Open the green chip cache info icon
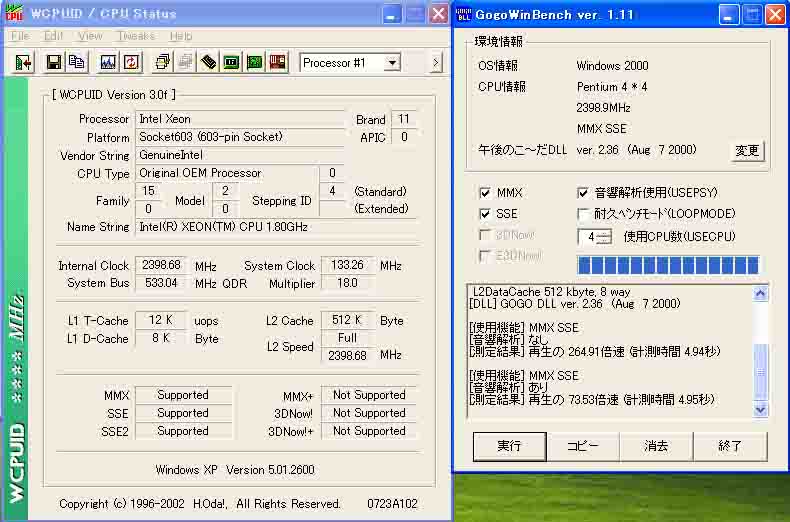This screenshot has width=790, height=522. [231, 62]
